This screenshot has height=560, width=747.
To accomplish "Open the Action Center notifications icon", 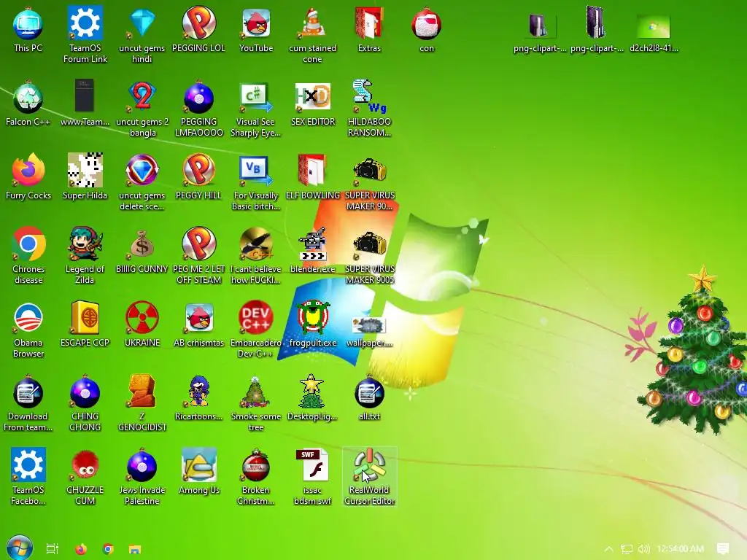I will 722,548.
